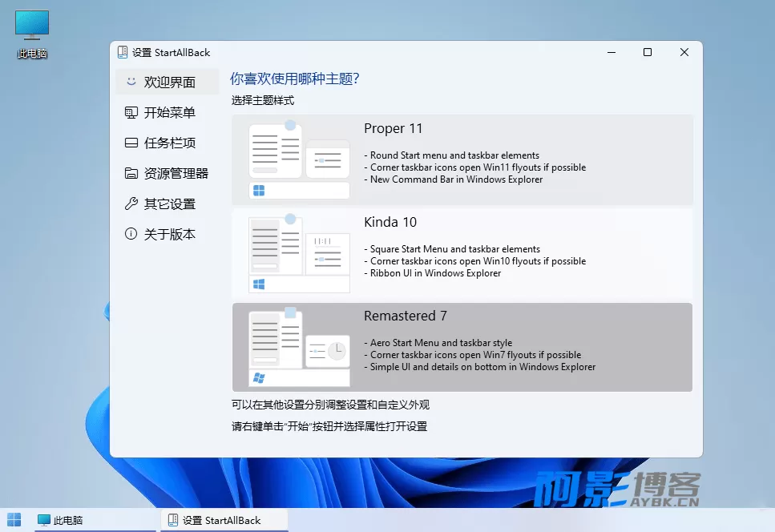775x532 pixels.
Task: Click the StartAllBack icon in title bar
Action: point(123,52)
